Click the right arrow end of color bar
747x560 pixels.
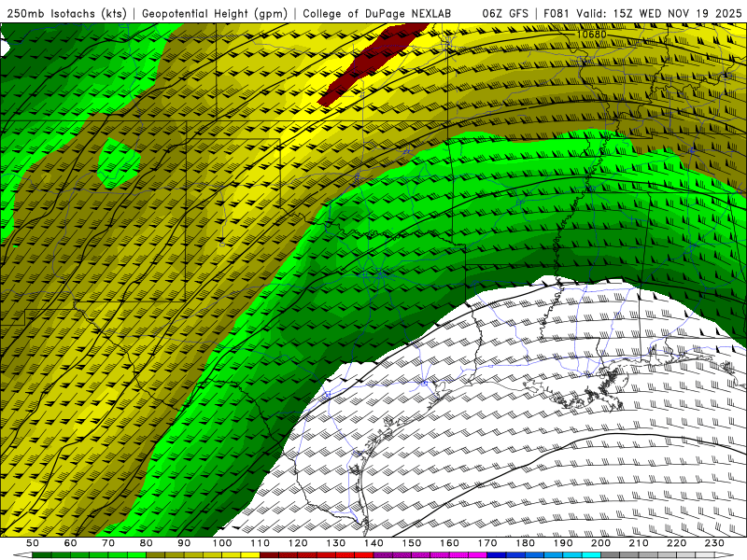coord(725,555)
